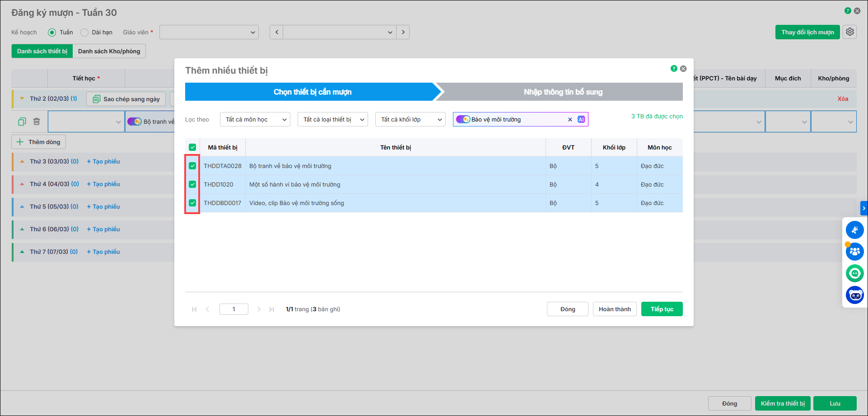Select the Dài hạn radio option
This screenshot has width=868, height=416.
(x=84, y=33)
